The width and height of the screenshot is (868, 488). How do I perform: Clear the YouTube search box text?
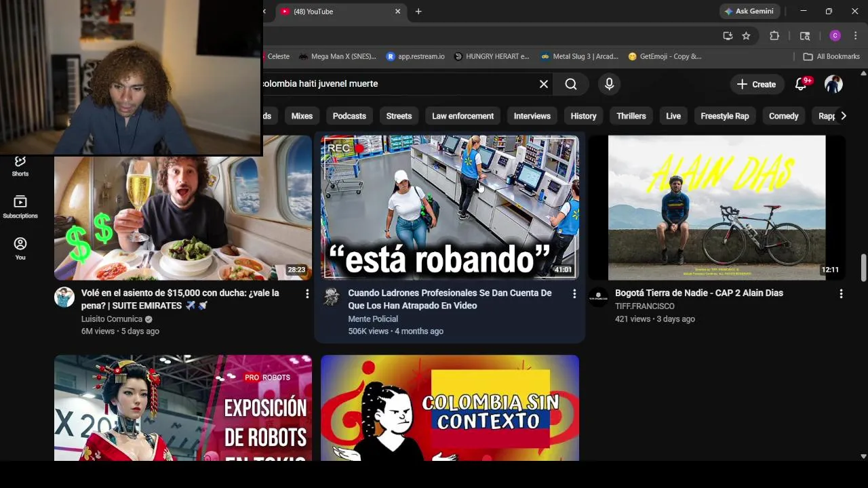tap(543, 84)
